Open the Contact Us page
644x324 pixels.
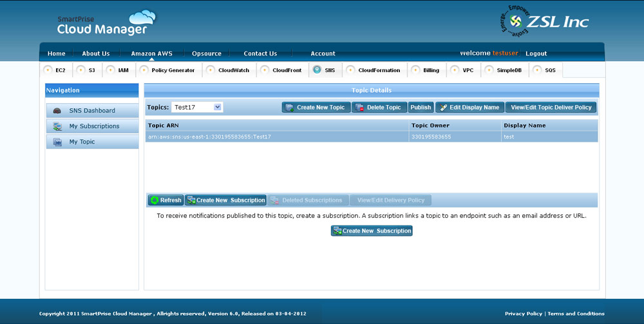click(260, 53)
